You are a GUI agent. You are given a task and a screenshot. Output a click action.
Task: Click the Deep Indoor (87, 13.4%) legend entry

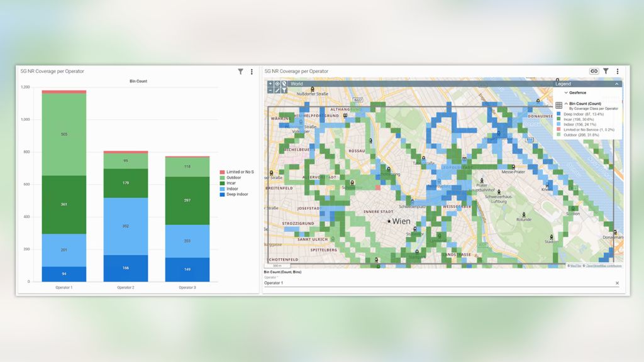point(584,114)
